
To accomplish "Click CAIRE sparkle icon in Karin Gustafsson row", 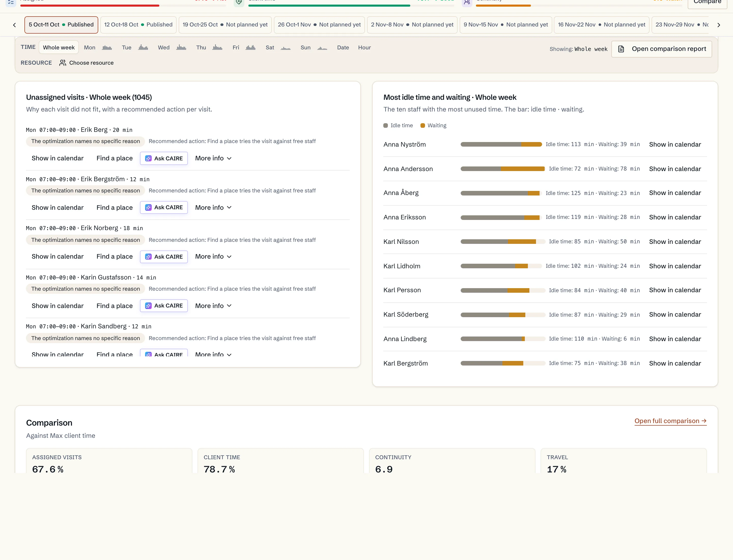I will coord(148,306).
